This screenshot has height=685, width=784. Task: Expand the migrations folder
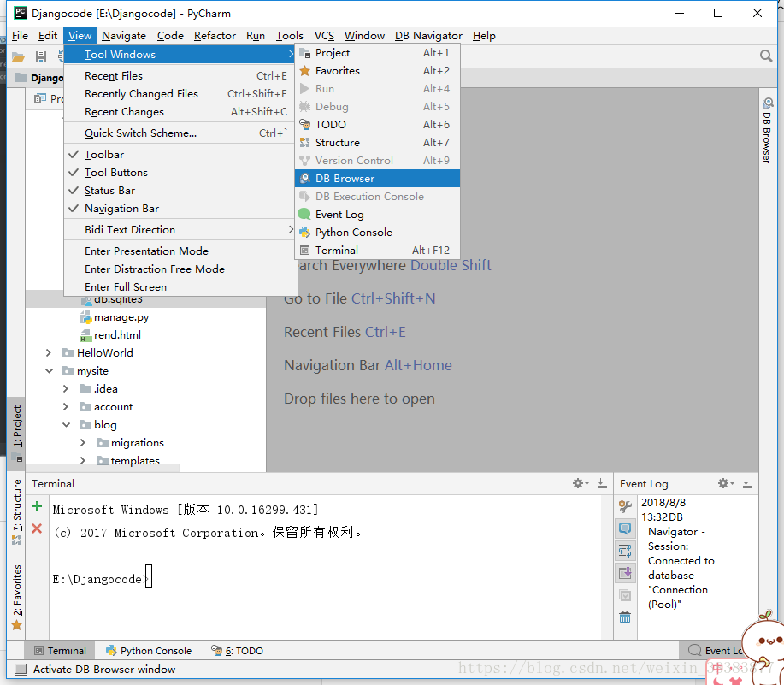(x=82, y=443)
